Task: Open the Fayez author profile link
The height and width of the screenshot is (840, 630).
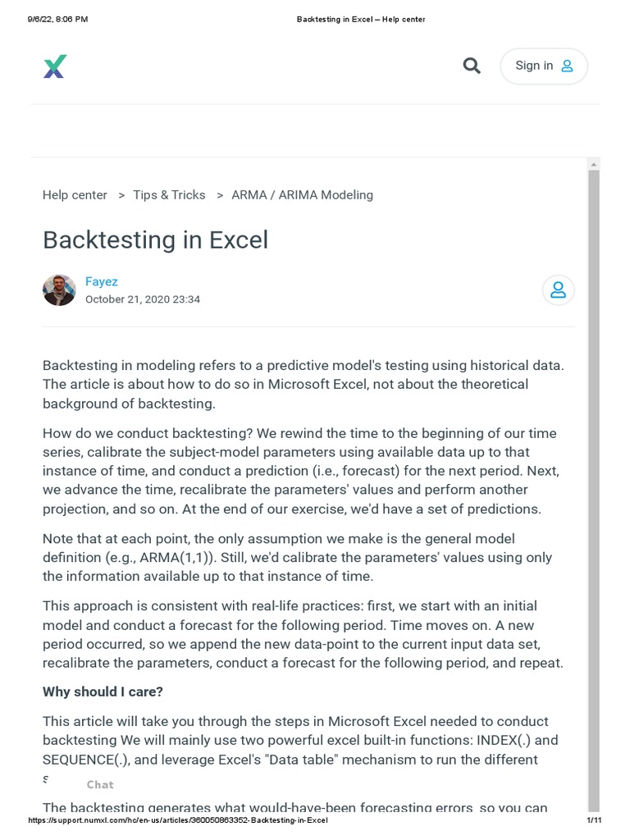Action: pos(102,281)
